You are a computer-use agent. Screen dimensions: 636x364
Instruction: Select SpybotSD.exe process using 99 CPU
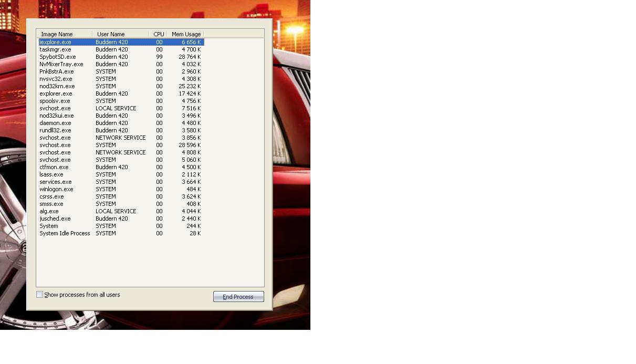tap(121, 57)
